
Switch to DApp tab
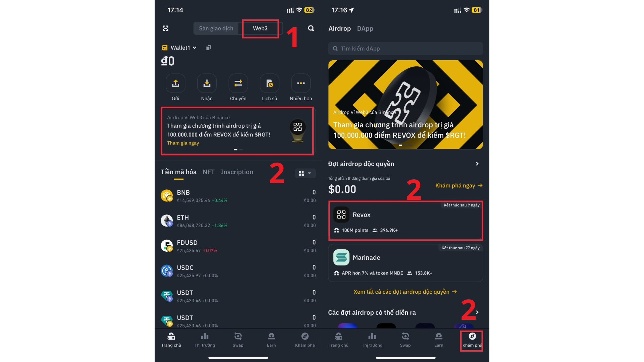[x=365, y=28]
